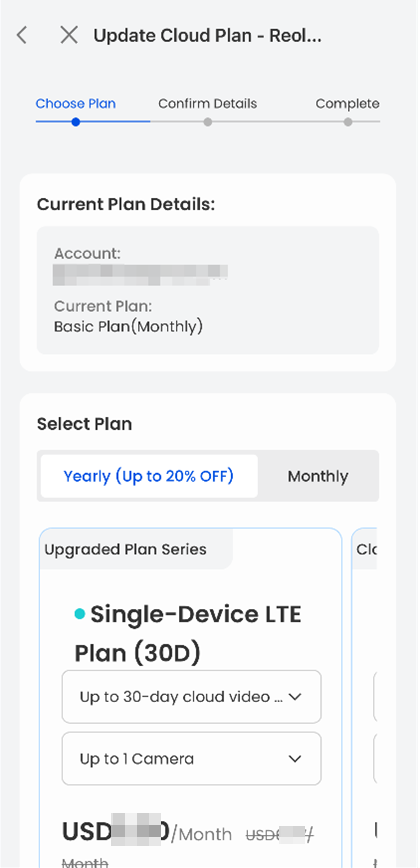
Task: Click the Confirm Details progress dot
Action: 208,122
